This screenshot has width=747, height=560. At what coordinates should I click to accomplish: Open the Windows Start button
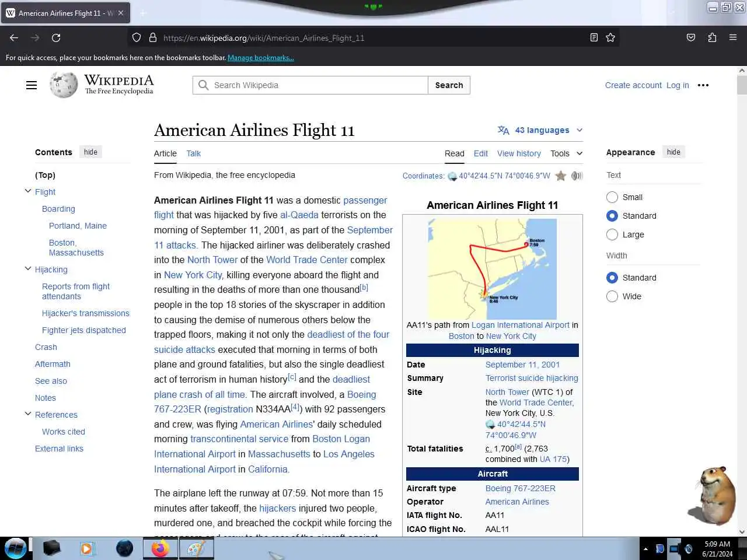pyautogui.click(x=16, y=548)
